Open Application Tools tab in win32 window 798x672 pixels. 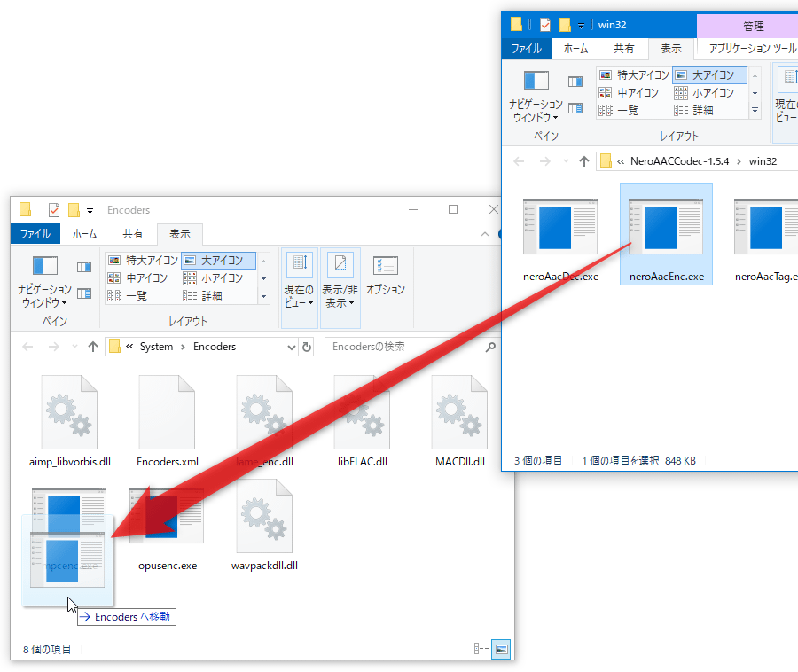[751, 49]
